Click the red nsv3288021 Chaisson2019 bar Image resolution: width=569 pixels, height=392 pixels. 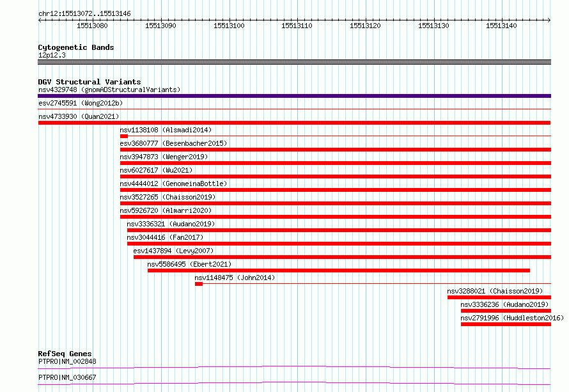coord(499,297)
